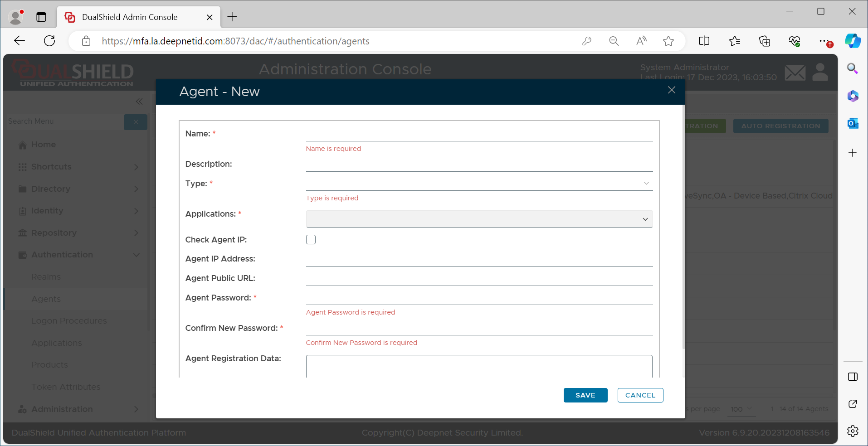This screenshot has height=446, width=868.
Task: Go back using browser back arrow
Action: [x=20, y=41]
